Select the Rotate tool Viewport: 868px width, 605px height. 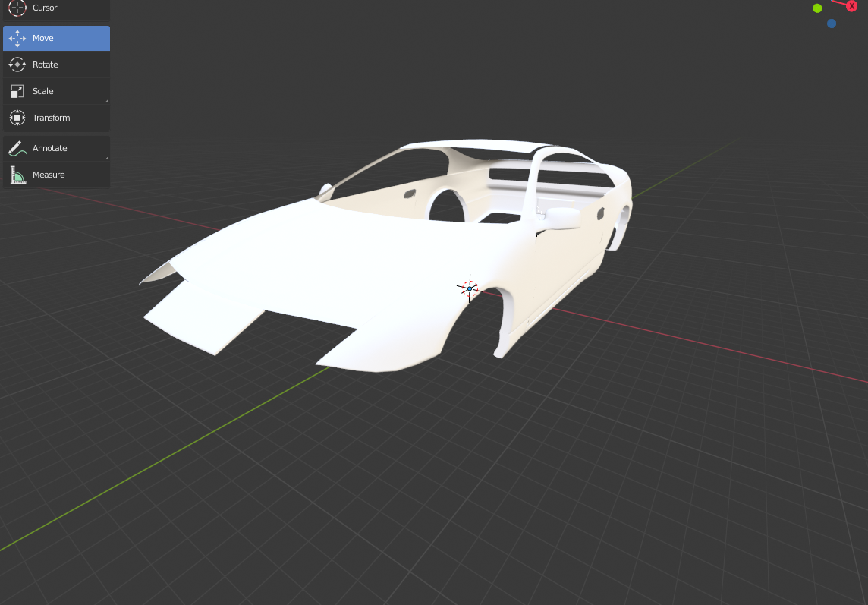coord(56,65)
